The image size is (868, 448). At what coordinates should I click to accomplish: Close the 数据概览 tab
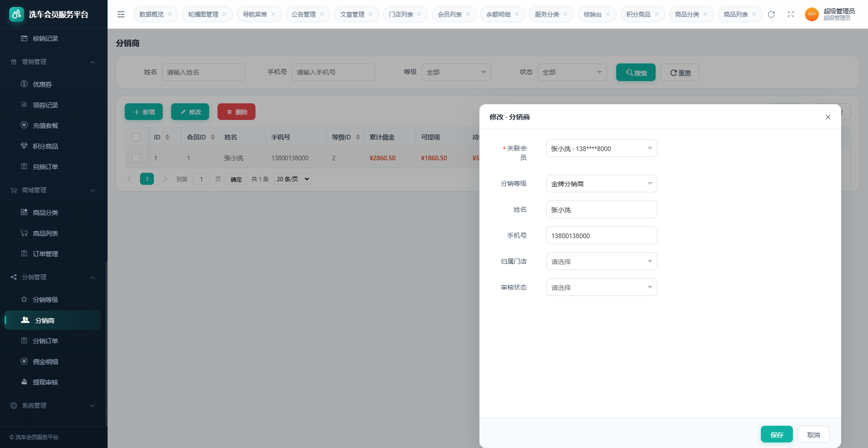[x=170, y=14]
